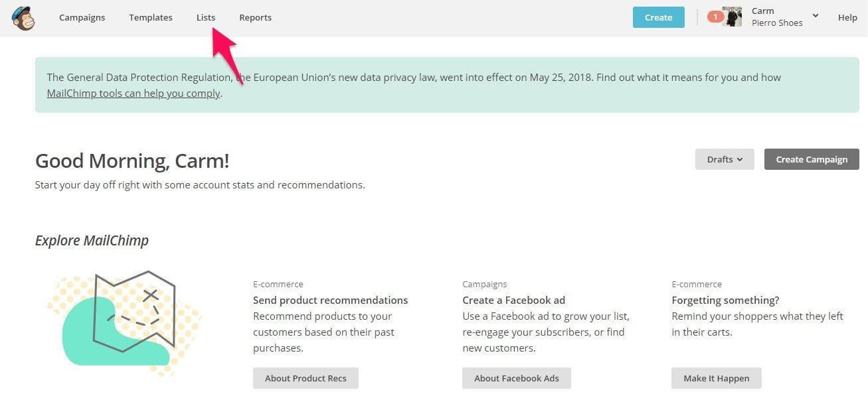Click the About Product Recs button
Image resolution: width=868 pixels, height=400 pixels.
305,378
